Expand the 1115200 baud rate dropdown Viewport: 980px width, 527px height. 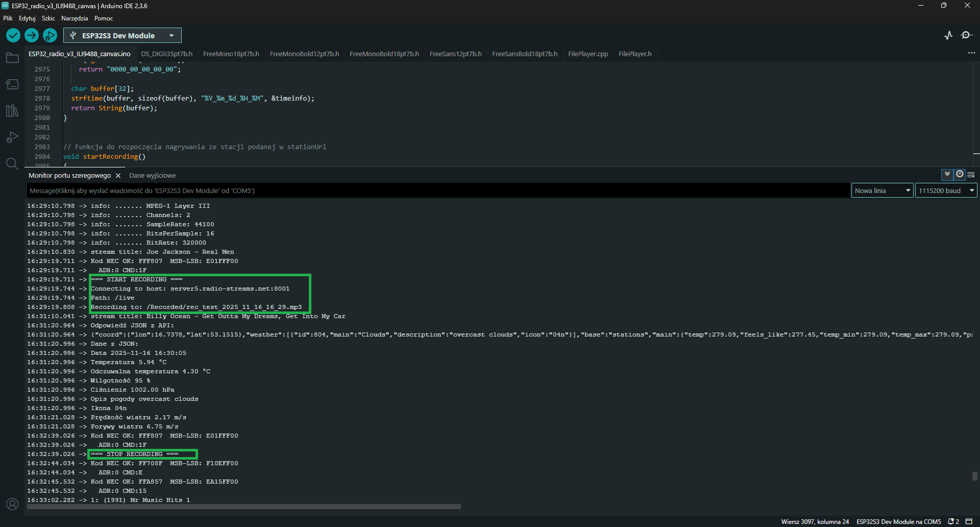[x=946, y=190]
